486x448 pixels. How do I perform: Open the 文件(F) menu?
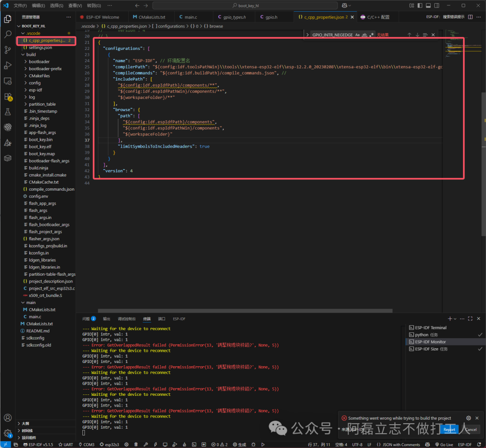[x=20, y=5]
